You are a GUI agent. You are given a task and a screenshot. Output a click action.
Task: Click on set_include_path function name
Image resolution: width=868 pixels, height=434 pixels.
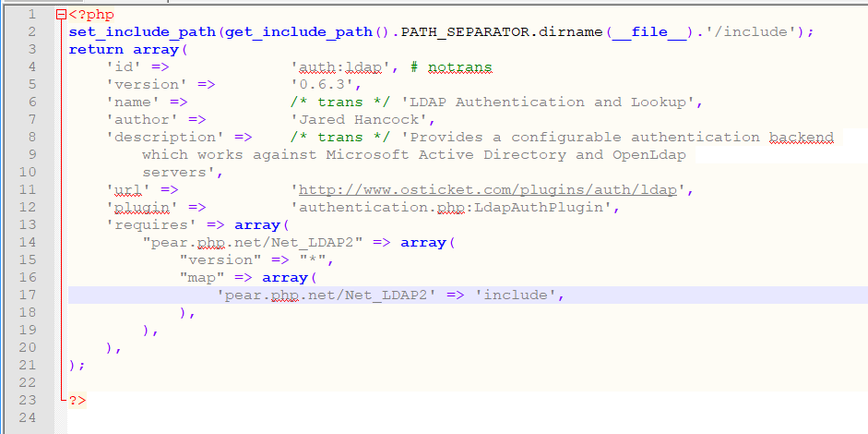[x=142, y=32]
